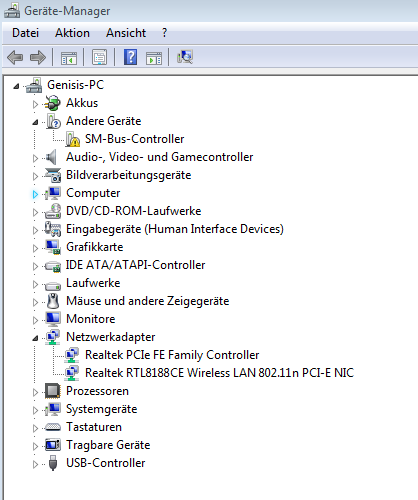This screenshot has width=418, height=500.
Task: Open the Datei menu
Action: [x=26, y=33]
